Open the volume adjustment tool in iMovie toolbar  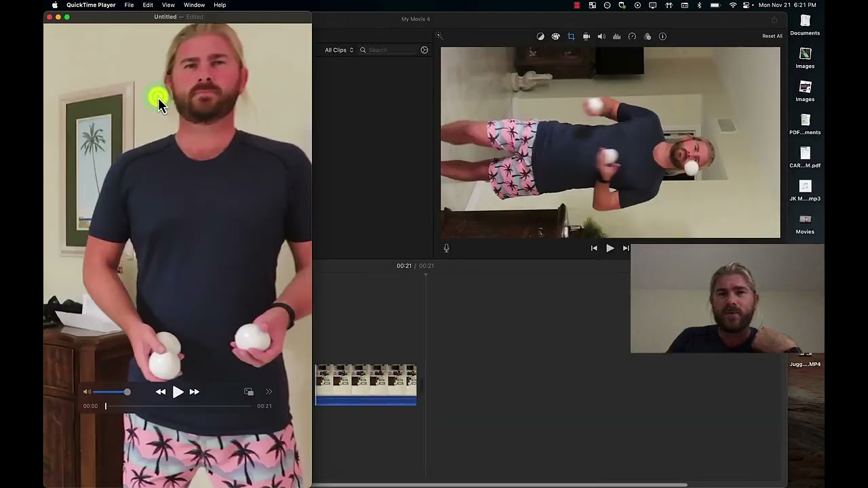point(601,37)
